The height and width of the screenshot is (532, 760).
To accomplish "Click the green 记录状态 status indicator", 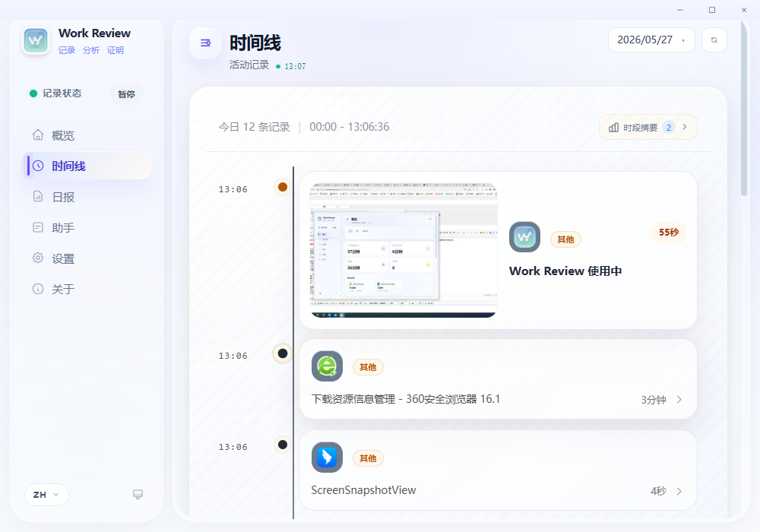I will (x=33, y=93).
